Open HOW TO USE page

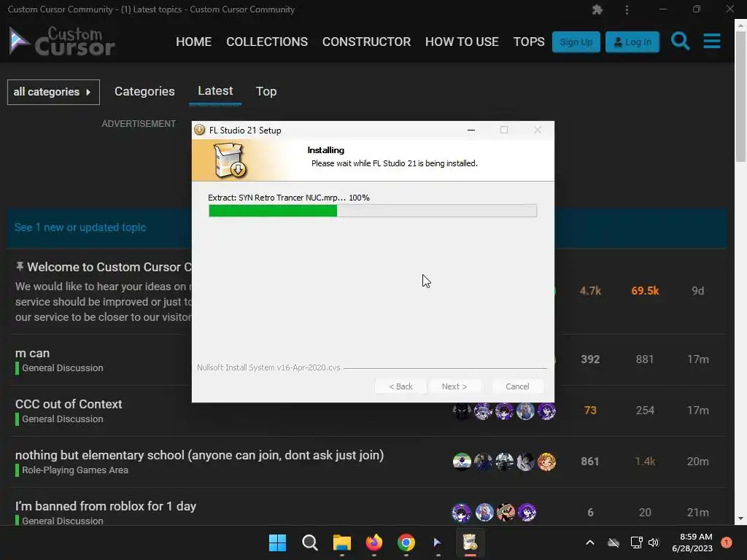point(462,42)
